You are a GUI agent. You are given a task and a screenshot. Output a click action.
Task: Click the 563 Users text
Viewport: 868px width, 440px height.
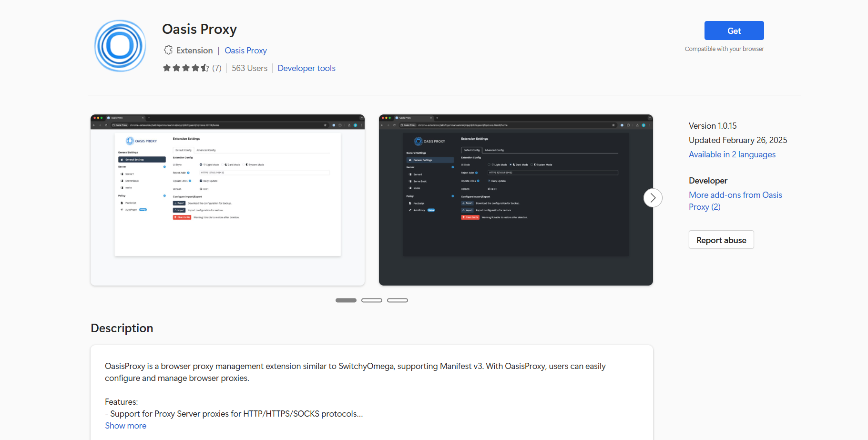[x=249, y=68]
